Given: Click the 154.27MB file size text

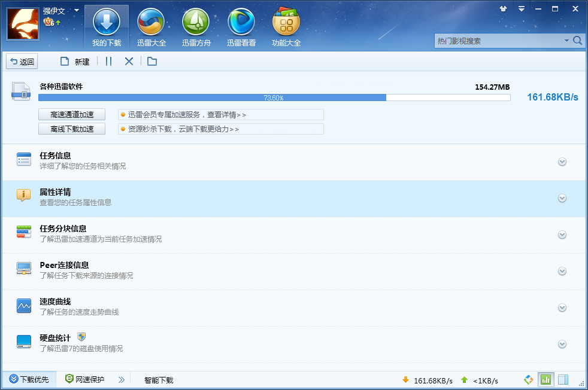Looking at the screenshot, I should click(x=492, y=87).
